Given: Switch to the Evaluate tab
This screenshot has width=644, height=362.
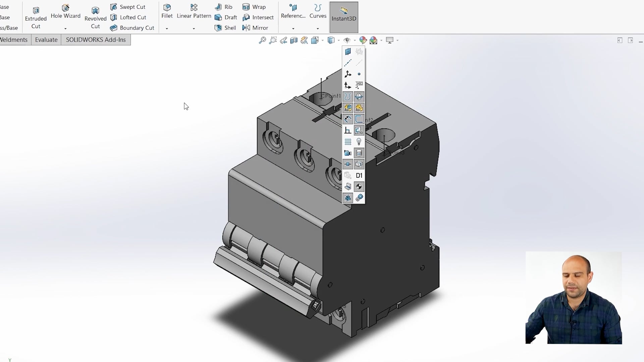Looking at the screenshot, I should coord(46,40).
